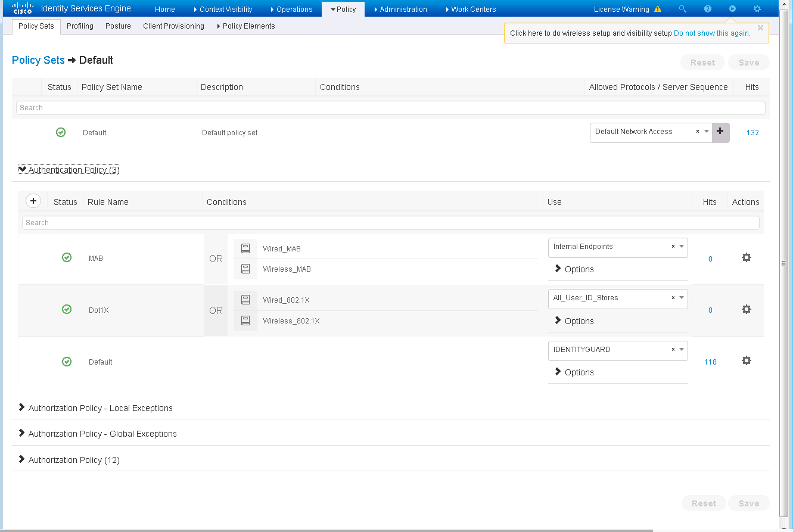
Task: Open the Administration menu
Action: point(400,9)
